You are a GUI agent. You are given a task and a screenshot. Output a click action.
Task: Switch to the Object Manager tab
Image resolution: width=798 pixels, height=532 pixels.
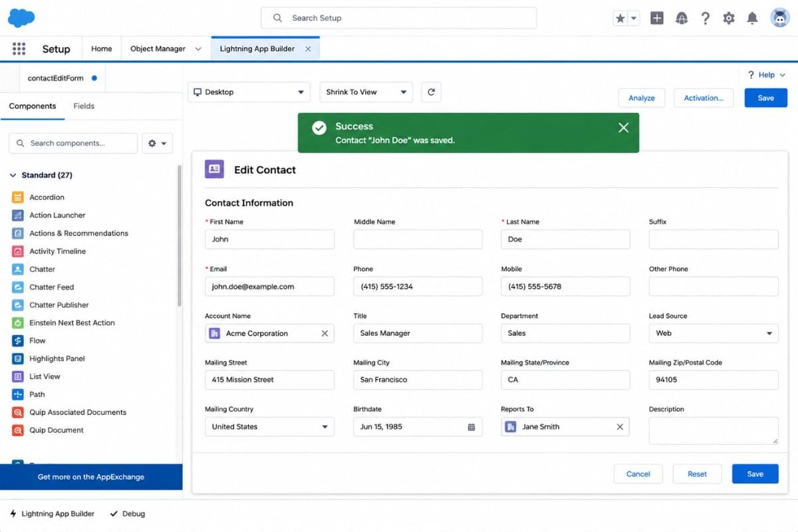tap(158, 49)
